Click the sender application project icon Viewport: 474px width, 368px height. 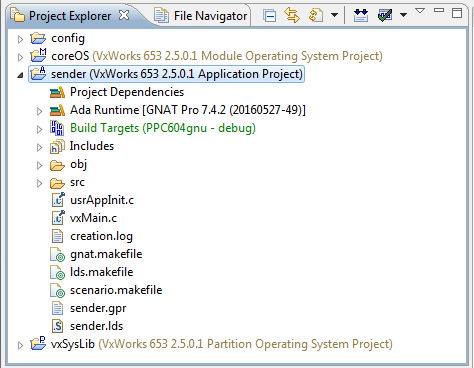pos(38,73)
